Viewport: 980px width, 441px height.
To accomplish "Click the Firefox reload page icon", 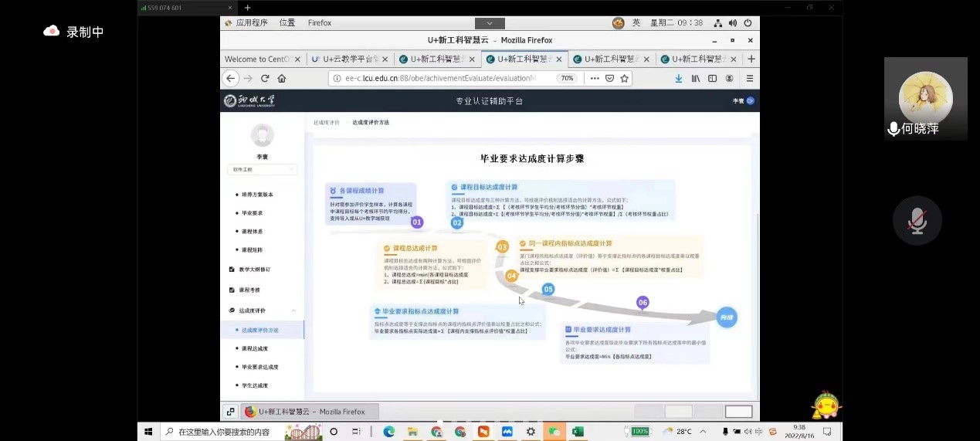I will point(265,78).
